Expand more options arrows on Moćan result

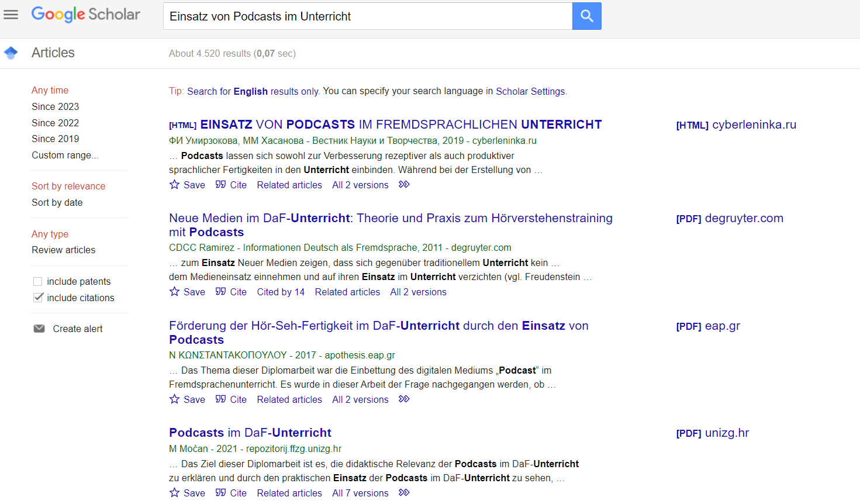coord(404,493)
